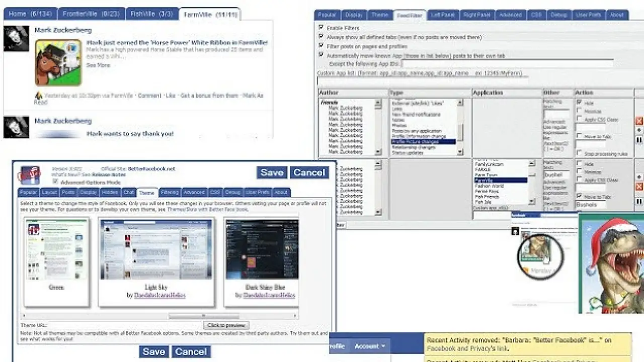
Task: Select the Light Sky theme thumbnail
Action: (x=156, y=262)
